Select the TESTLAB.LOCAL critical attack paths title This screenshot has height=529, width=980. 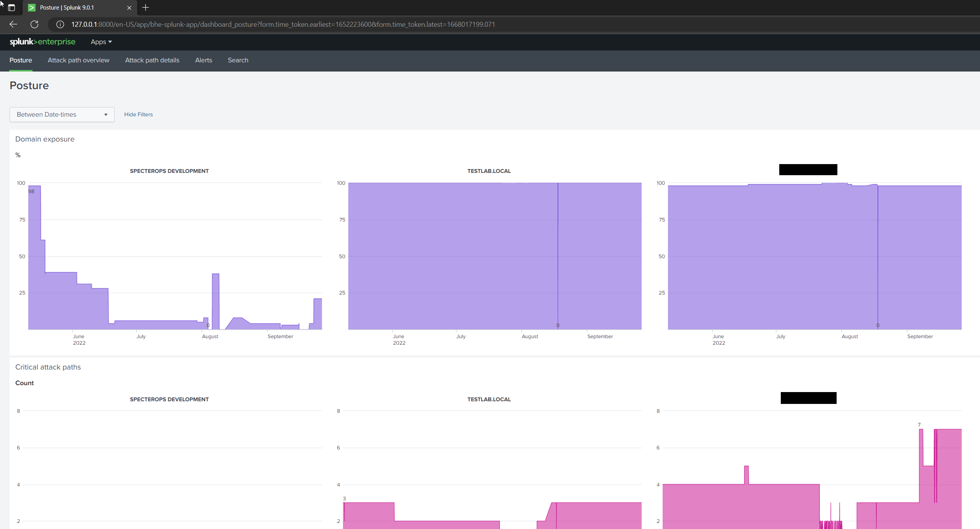point(489,399)
